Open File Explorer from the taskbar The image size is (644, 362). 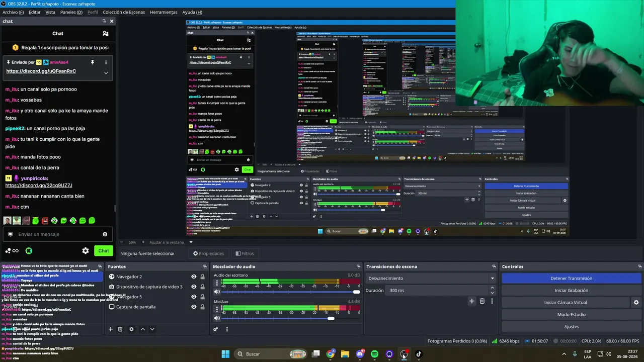(x=345, y=354)
